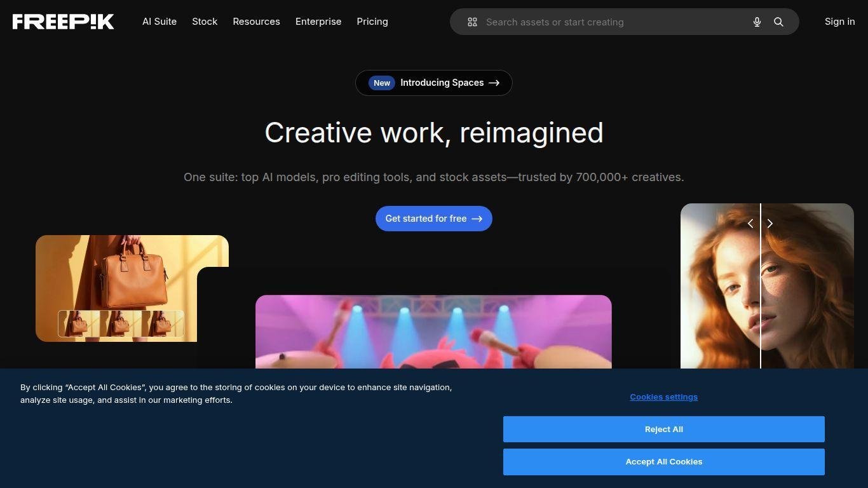Click Get started for free button
This screenshot has height=488, width=868.
[x=434, y=219]
